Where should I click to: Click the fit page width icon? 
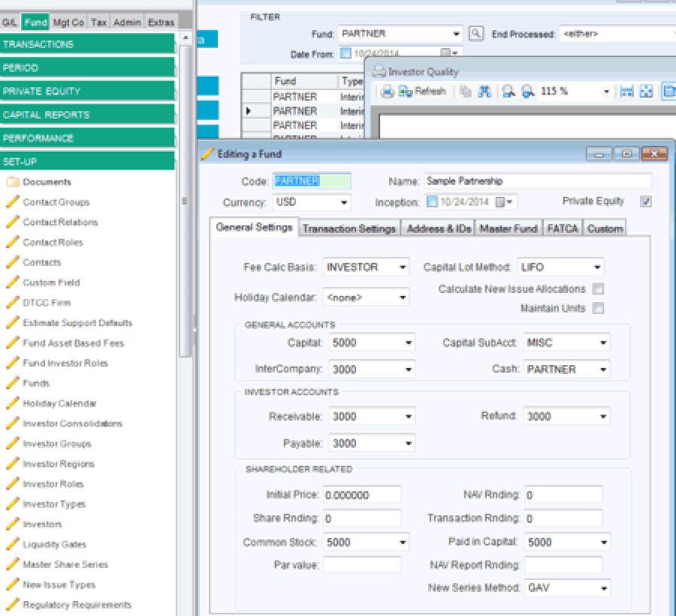coord(627,92)
